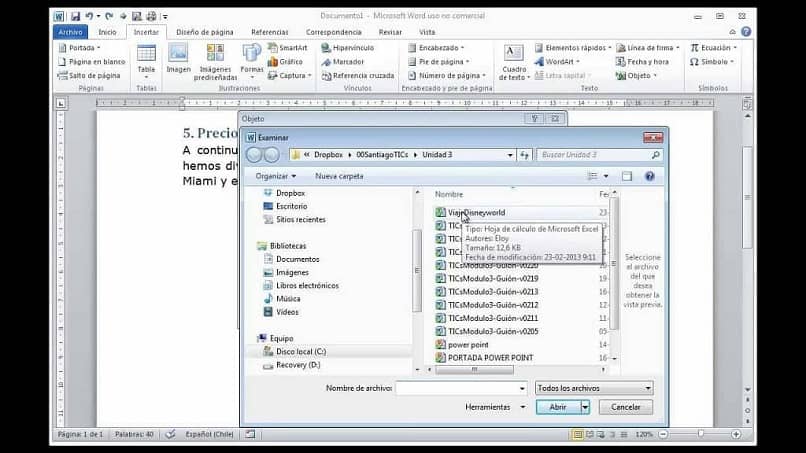
Task: Click the Cancelar button
Action: (626, 407)
